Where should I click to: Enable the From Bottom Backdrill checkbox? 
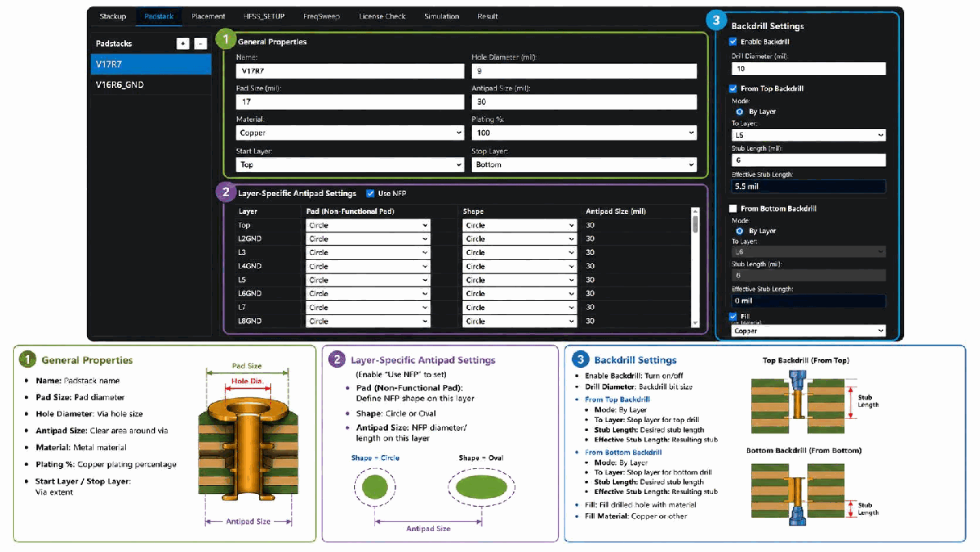(733, 208)
